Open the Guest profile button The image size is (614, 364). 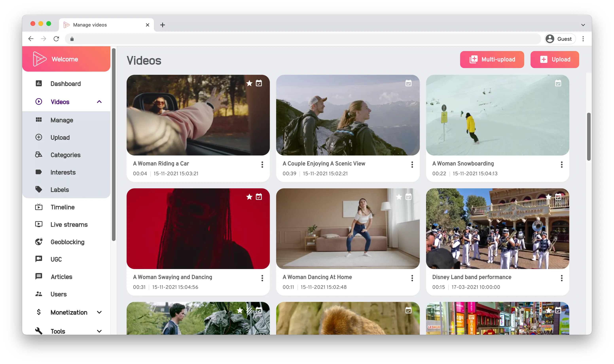[x=560, y=39]
